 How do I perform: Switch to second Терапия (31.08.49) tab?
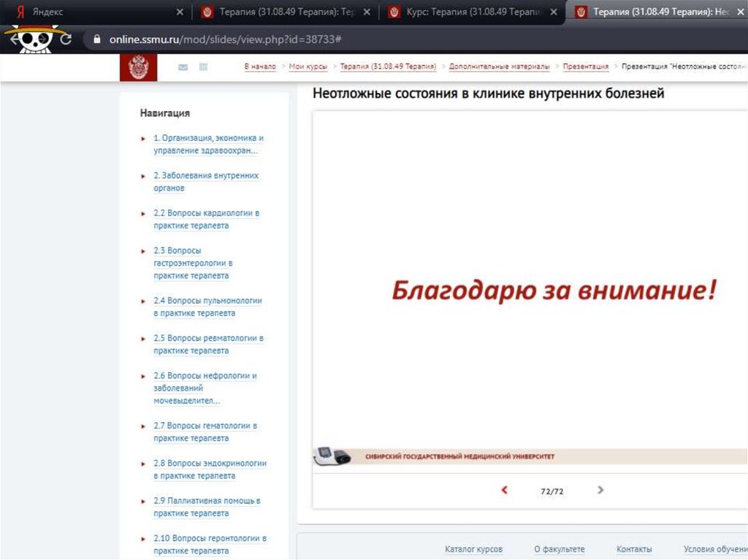click(x=286, y=12)
